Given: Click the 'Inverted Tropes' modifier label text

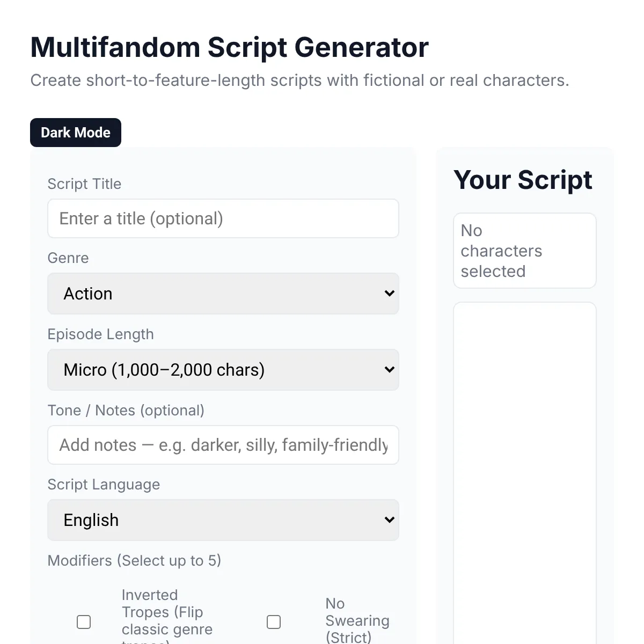Looking at the screenshot, I should point(167,612).
